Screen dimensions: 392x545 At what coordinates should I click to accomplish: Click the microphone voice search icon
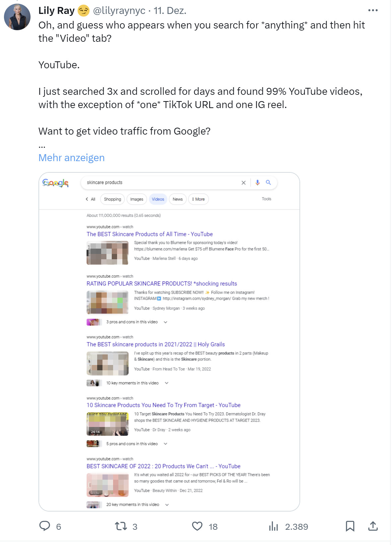pyautogui.click(x=258, y=183)
